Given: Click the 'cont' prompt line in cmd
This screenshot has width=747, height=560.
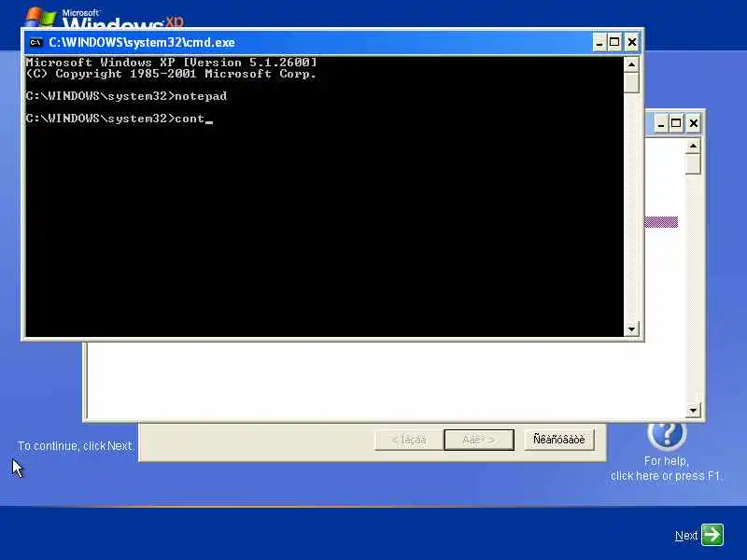Looking at the screenshot, I should [120, 119].
